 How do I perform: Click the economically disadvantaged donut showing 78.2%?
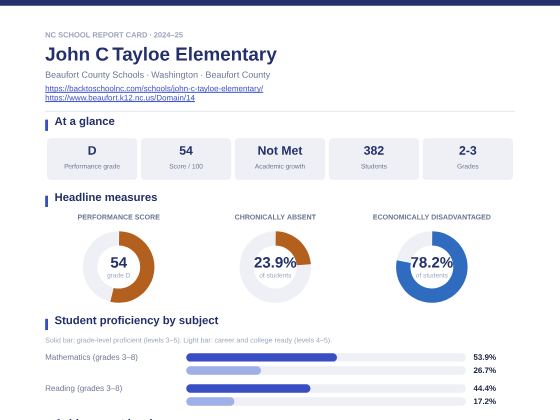pos(431,267)
